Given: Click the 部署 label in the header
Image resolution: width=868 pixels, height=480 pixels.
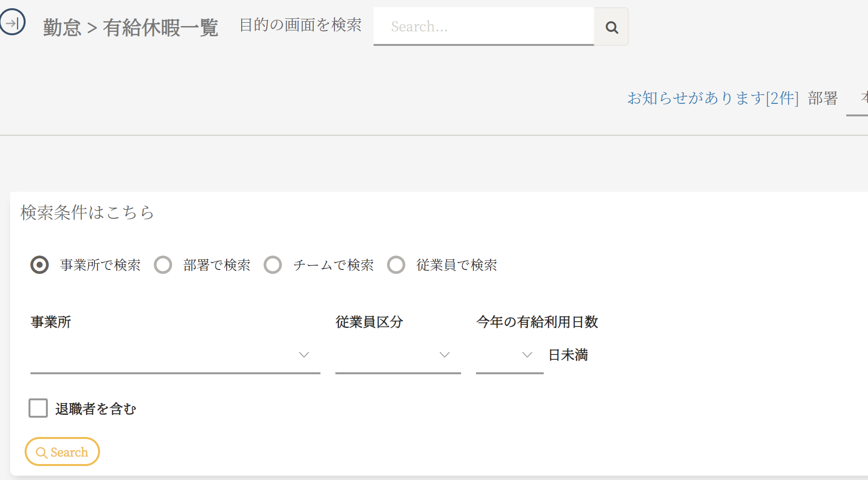Looking at the screenshot, I should pos(823,98).
